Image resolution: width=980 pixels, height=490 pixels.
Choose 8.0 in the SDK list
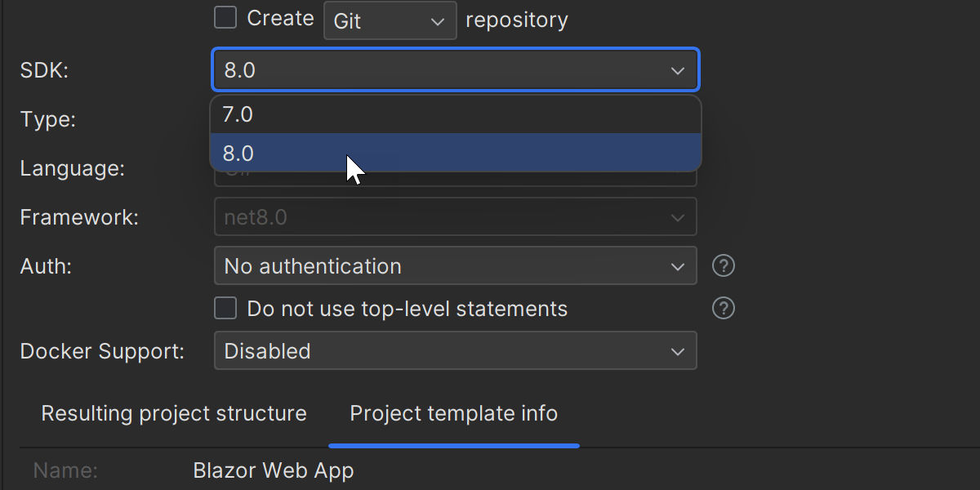pos(455,154)
